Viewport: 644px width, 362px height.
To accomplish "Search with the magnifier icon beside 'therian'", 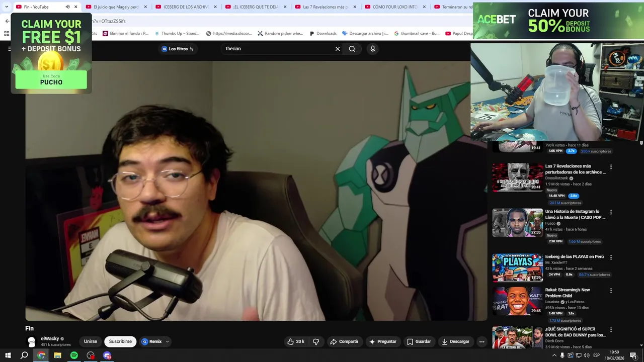I will 352,49.
